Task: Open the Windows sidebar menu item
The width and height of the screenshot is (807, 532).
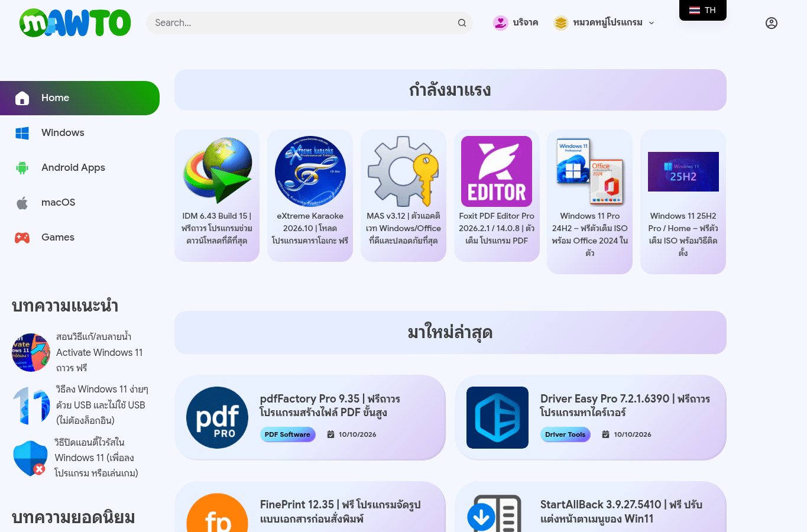Action: click(x=80, y=133)
